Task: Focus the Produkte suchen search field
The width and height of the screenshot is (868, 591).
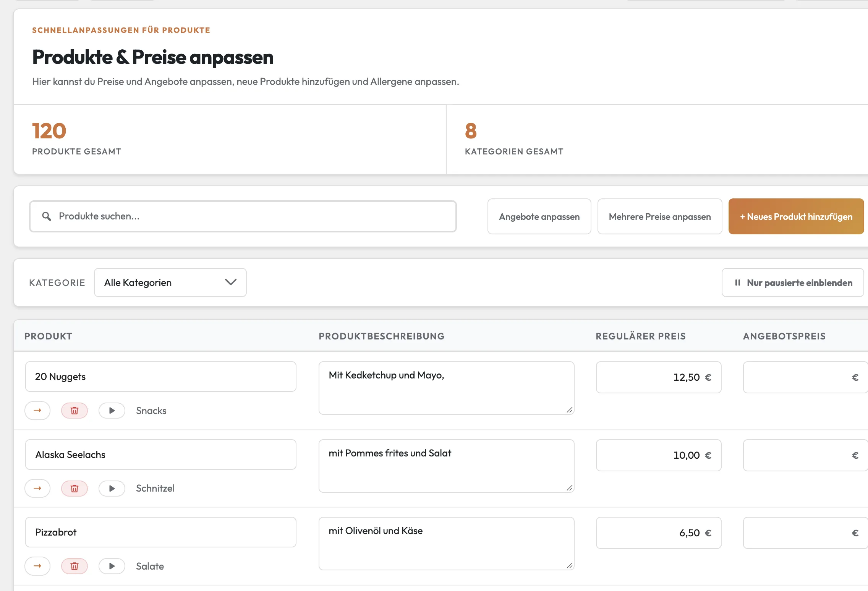Action: click(x=243, y=216)
